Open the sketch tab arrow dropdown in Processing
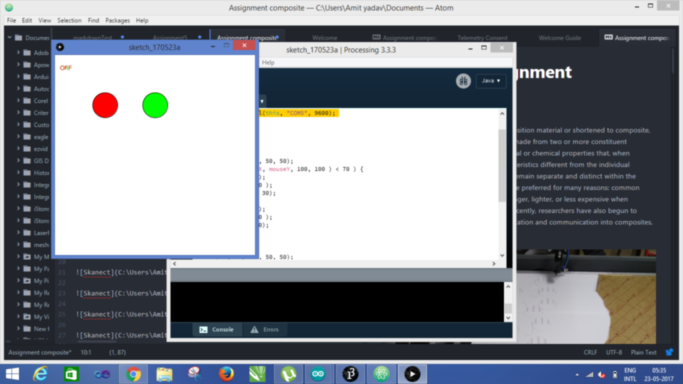 pos(262,101)
